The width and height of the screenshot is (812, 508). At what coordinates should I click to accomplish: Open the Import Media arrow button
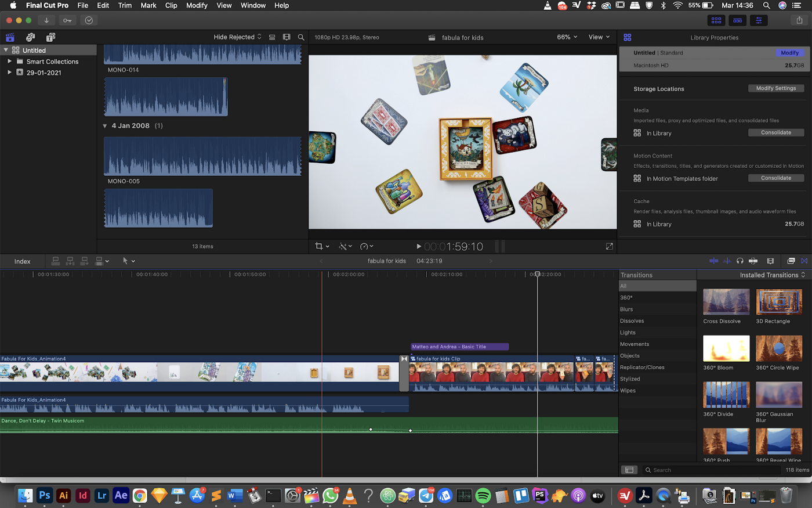click(x=46, y=20)
